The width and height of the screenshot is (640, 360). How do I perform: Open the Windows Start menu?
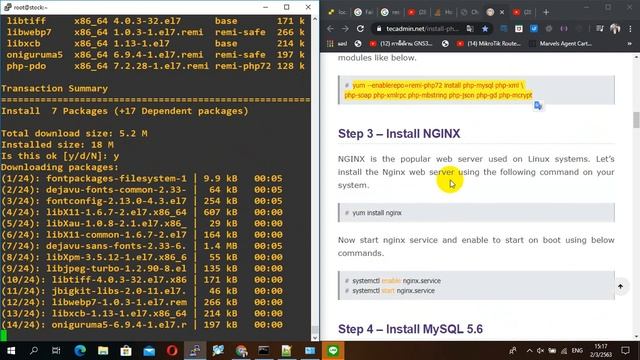click(x=11, y=351)
